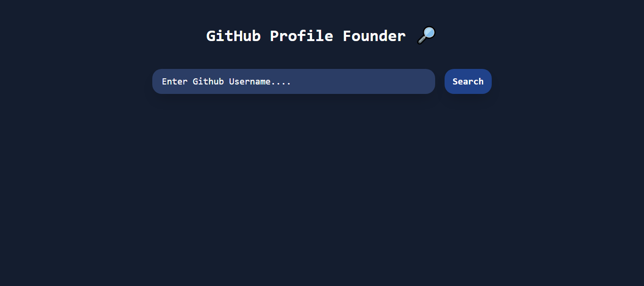Click the "Enter Github Username...." placeholder text
Viewport: 644px width, 286px height.
226,82
